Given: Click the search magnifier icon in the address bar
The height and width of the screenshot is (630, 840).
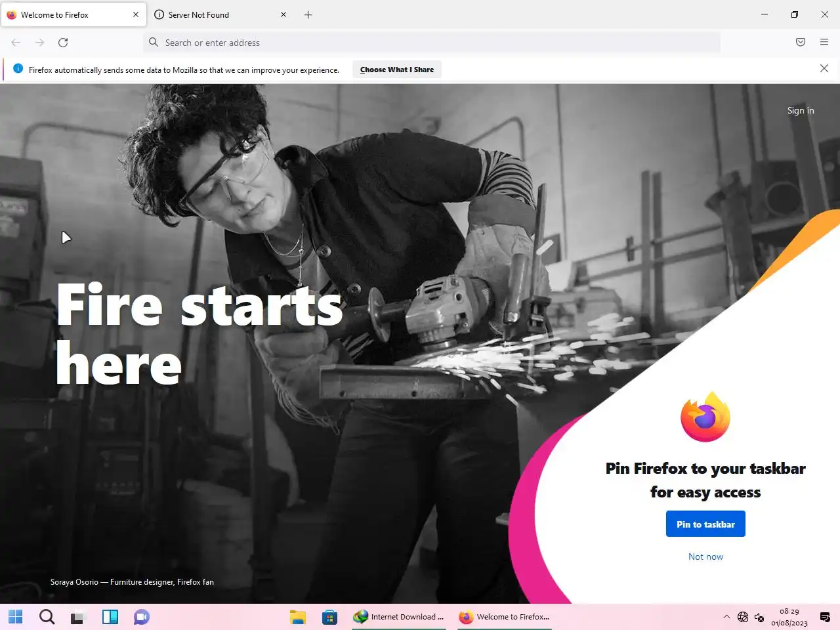Looking at the screenshot, I should [154, 43].
